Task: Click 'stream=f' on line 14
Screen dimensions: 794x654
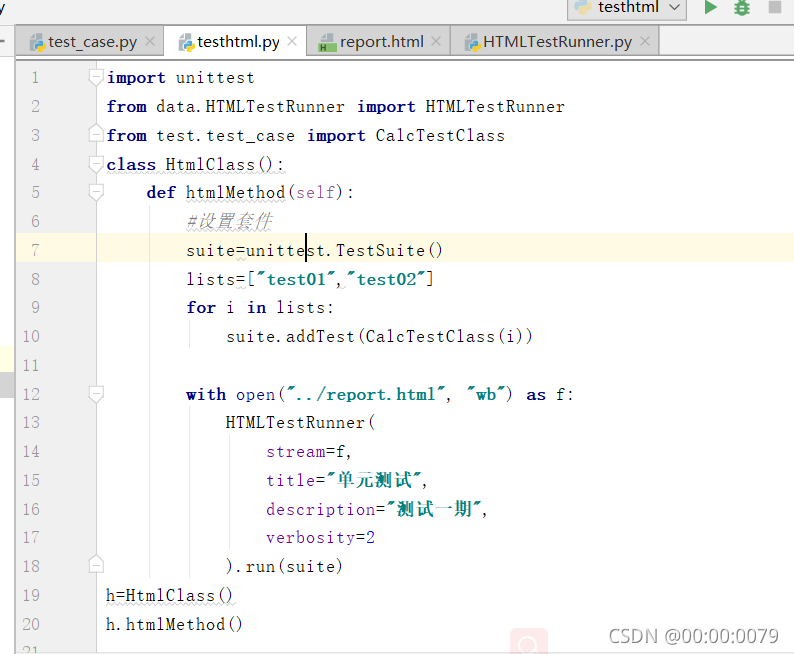Action: point(306,452)
